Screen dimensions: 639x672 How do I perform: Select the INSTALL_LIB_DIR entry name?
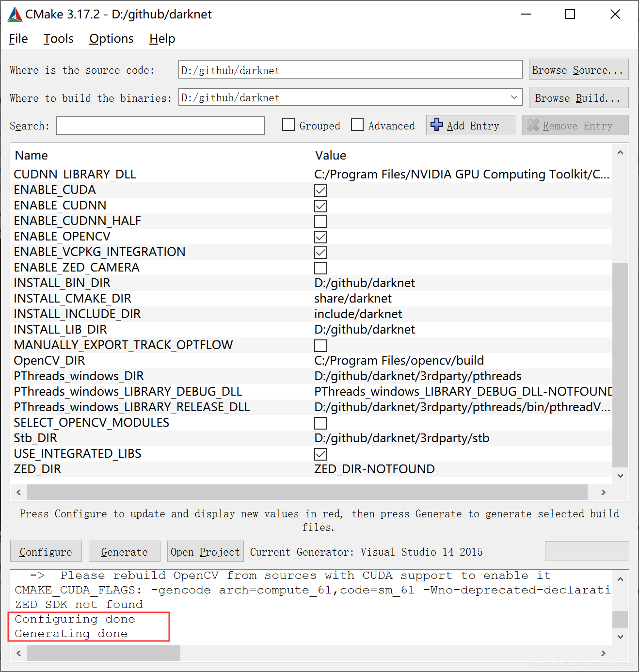click(x=61, y=330)
